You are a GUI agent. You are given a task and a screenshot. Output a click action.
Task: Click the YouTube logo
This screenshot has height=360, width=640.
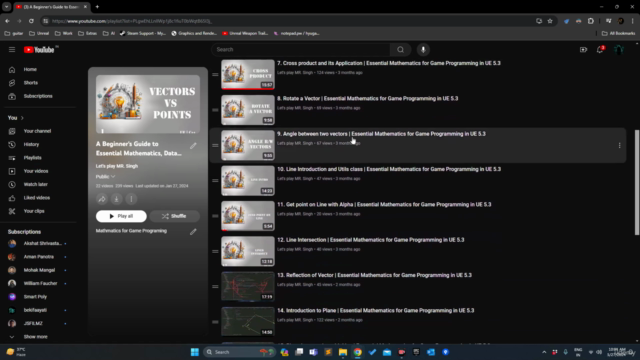coord(39,49)
